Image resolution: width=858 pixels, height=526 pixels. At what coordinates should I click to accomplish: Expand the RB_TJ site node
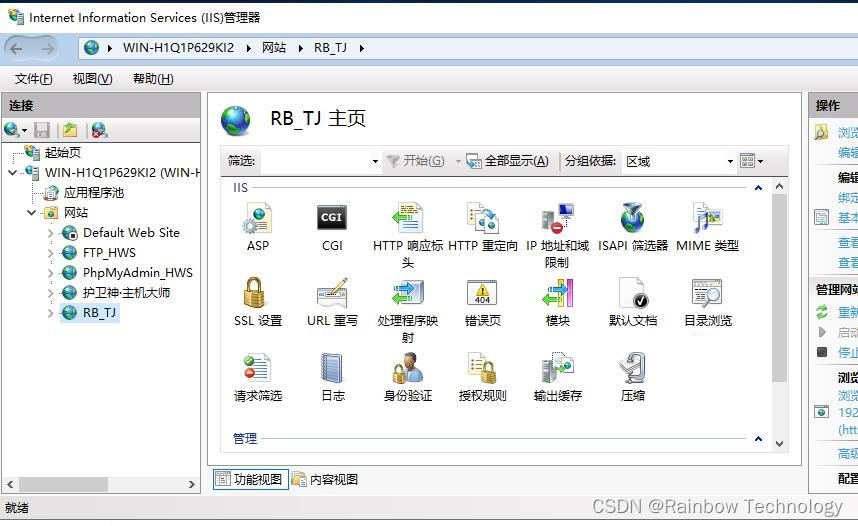[x=51, y=313]
